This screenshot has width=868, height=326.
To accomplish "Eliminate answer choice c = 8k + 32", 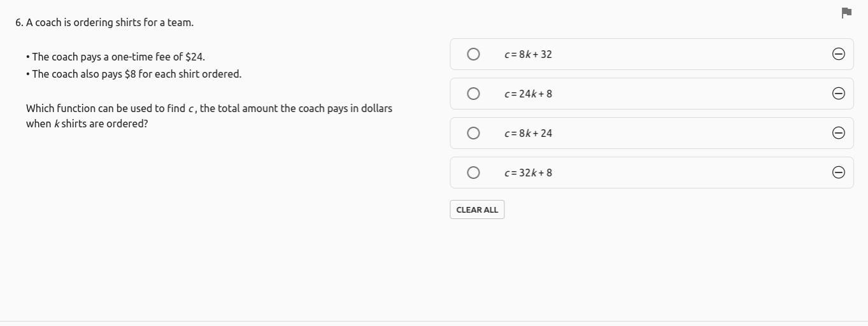I will (838, 54).
